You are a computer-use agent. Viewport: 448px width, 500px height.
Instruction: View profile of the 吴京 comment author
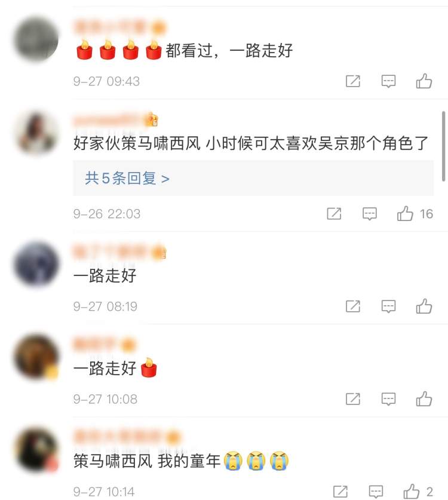[x=36, y=133]
